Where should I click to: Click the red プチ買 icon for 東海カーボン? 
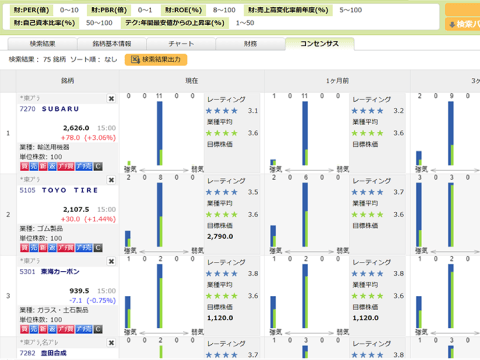click(66, 329)
